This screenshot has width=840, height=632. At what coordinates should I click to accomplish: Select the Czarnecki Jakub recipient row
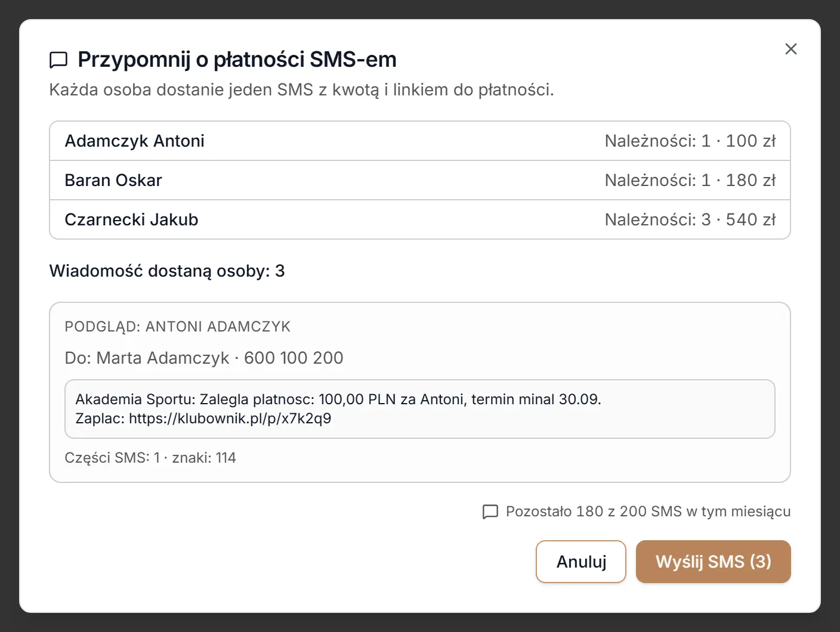[x=420, y=219]
